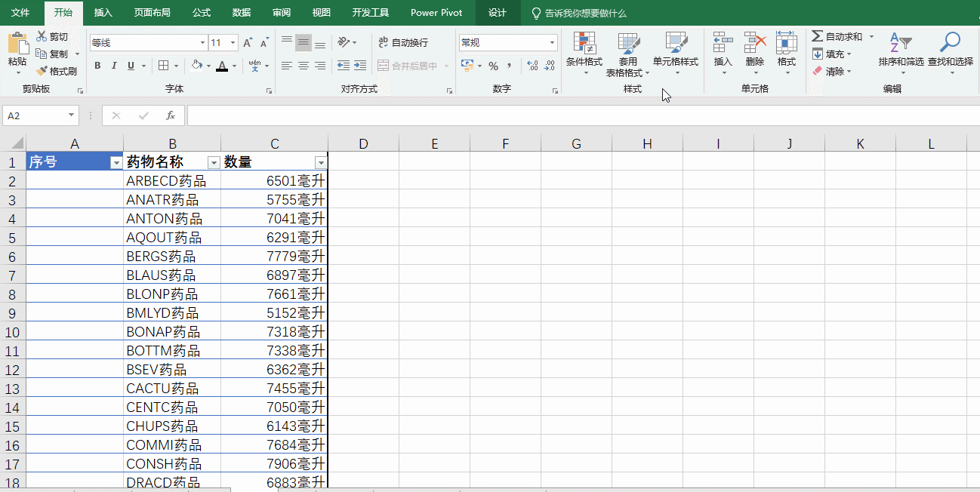Screen dimensions: 980x492
Task: Open the AutoSum dropdown arrow
Action: [871, 36]
